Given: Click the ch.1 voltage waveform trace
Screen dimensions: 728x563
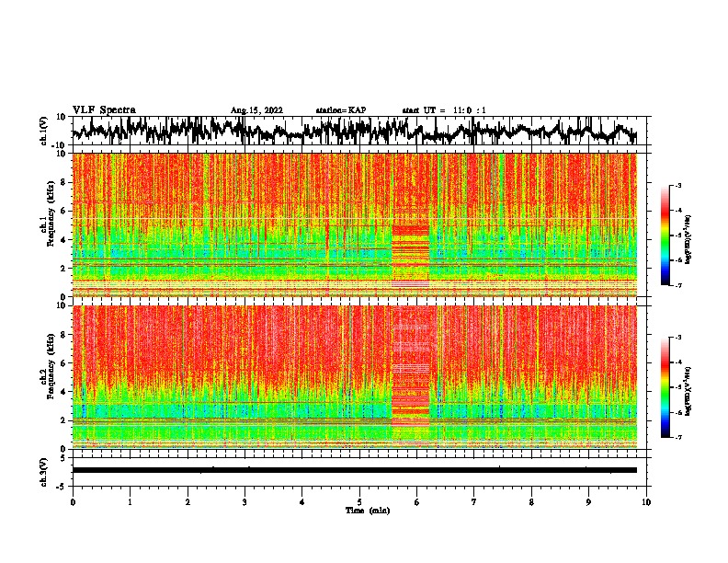Looking at the screenshot, I should 355,131.
